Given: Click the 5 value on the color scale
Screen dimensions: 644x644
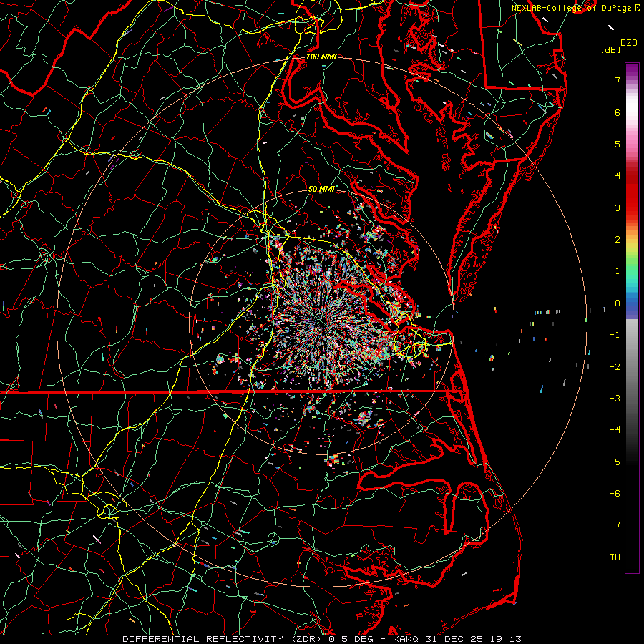Looking at the screenshot, I should click(x=618, y=144).
